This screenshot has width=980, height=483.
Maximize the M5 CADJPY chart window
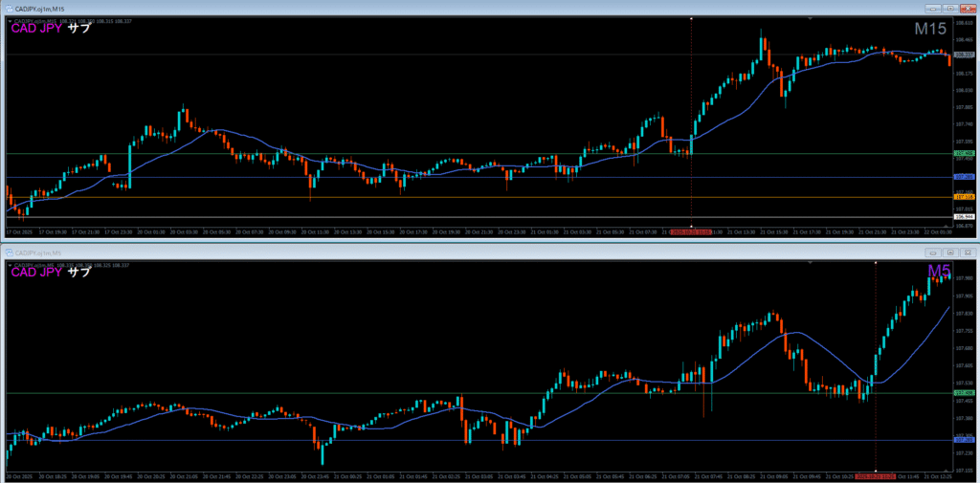[952, 251]
